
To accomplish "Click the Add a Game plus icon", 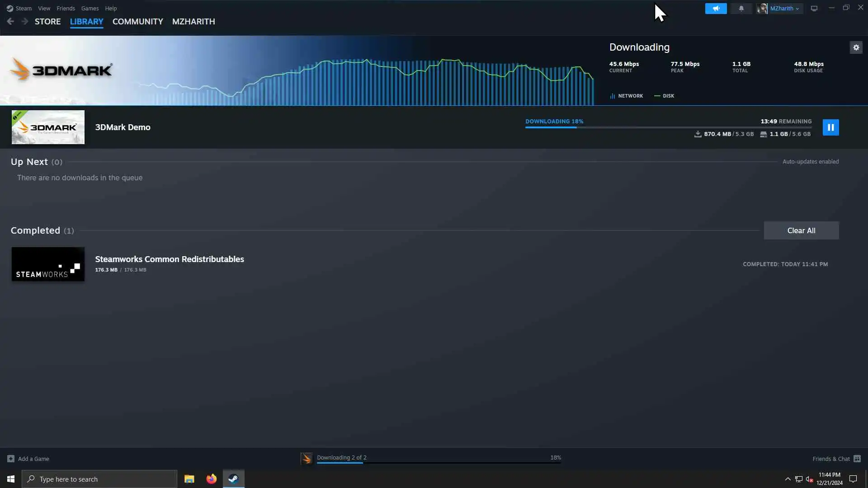I will coord(11,459).
